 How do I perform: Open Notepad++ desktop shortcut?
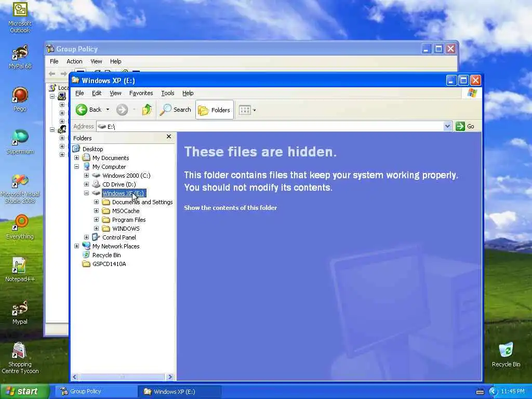(x=20, y=270)
